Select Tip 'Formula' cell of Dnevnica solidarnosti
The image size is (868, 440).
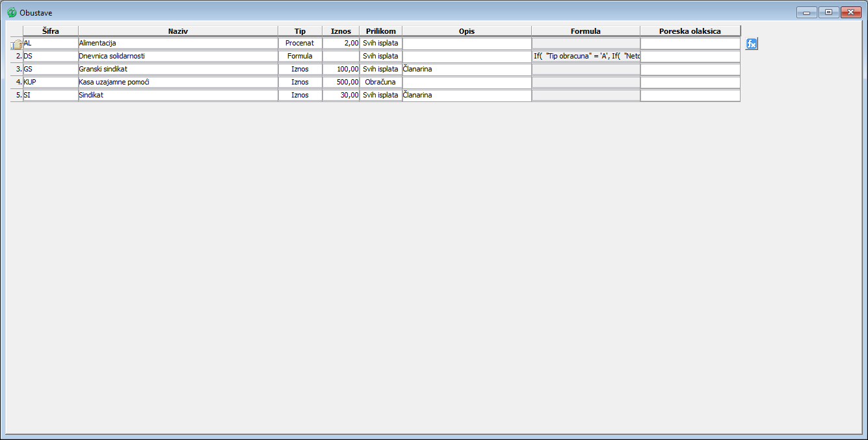(x=300, y=57)
